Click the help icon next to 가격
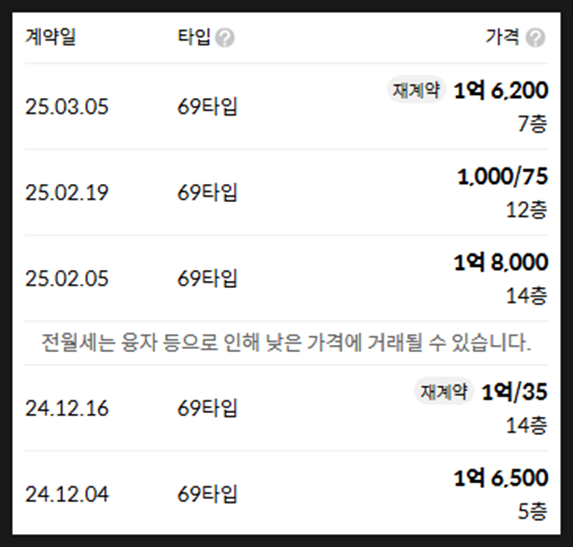Image resolution: width=573 pixels, height=547 pixels. (535, 38)
